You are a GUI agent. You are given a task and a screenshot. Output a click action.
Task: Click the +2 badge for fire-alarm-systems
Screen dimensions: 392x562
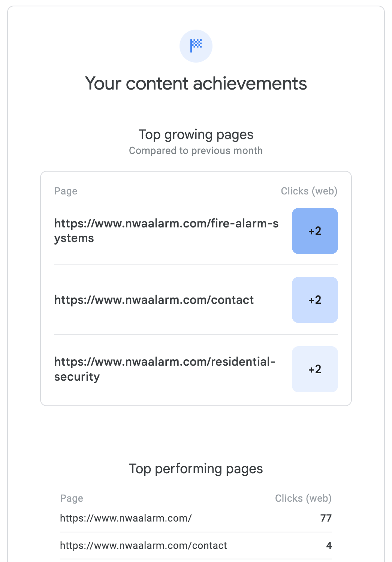click(x=315, y=231)
